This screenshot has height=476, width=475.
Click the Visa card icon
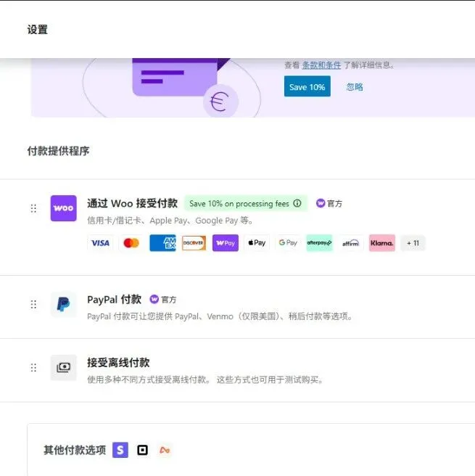coord(100,243)
